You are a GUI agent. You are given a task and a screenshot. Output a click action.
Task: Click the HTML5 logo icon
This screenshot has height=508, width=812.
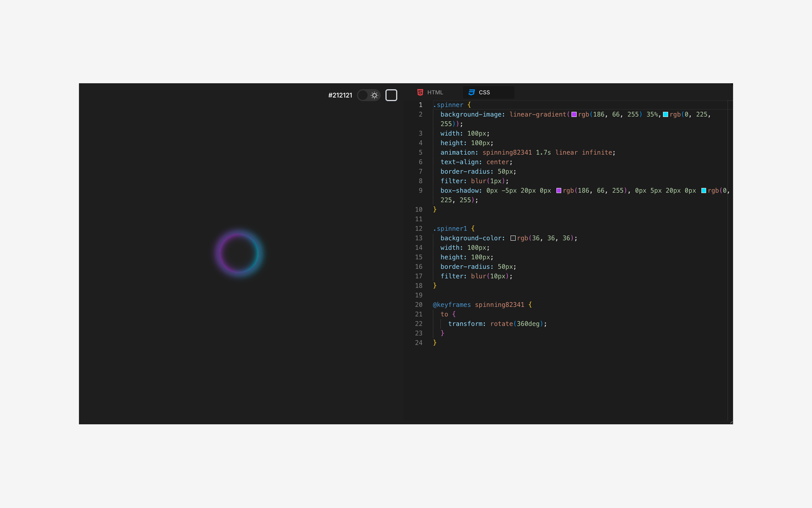click(x=420, y=92)
